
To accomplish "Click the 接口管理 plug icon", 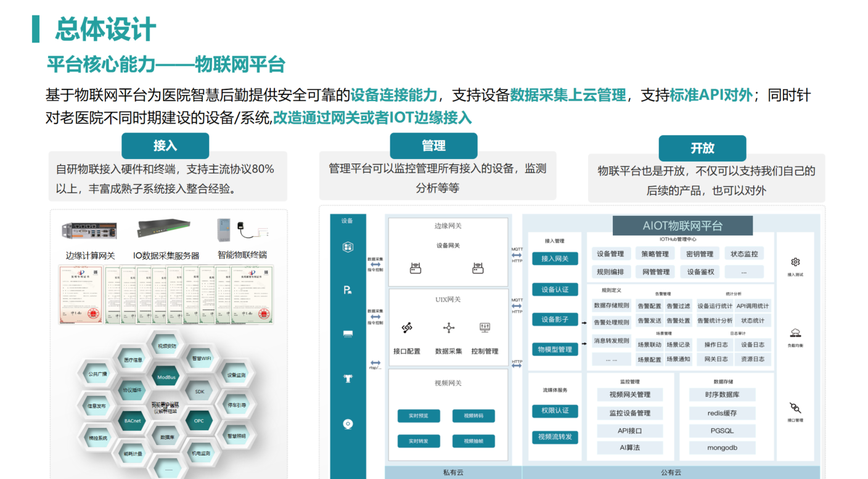I will tap(795, 407).
